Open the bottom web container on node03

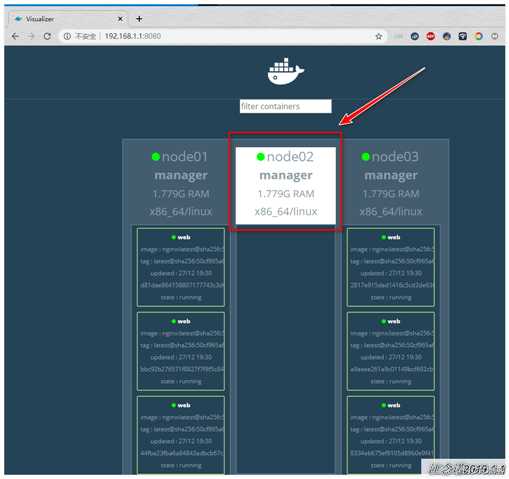tap(391, 435)
